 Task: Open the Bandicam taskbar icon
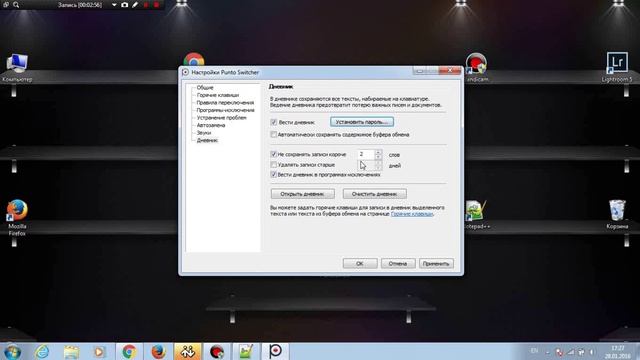pyautogui.click(x=217, y=351)
